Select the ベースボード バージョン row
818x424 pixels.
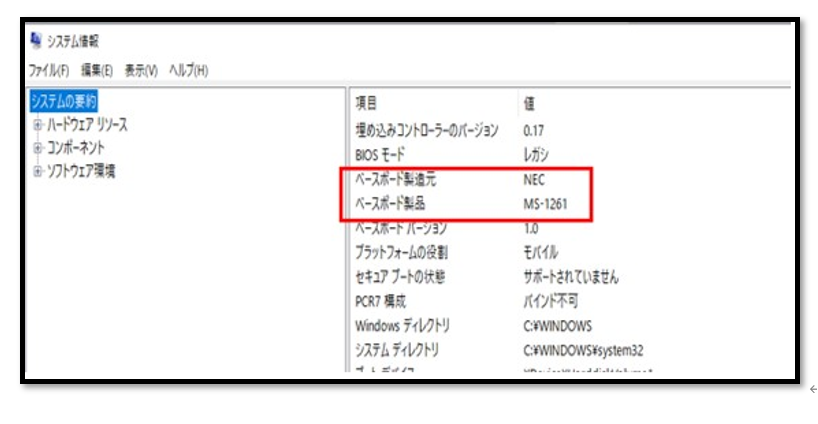click(401, 228)
